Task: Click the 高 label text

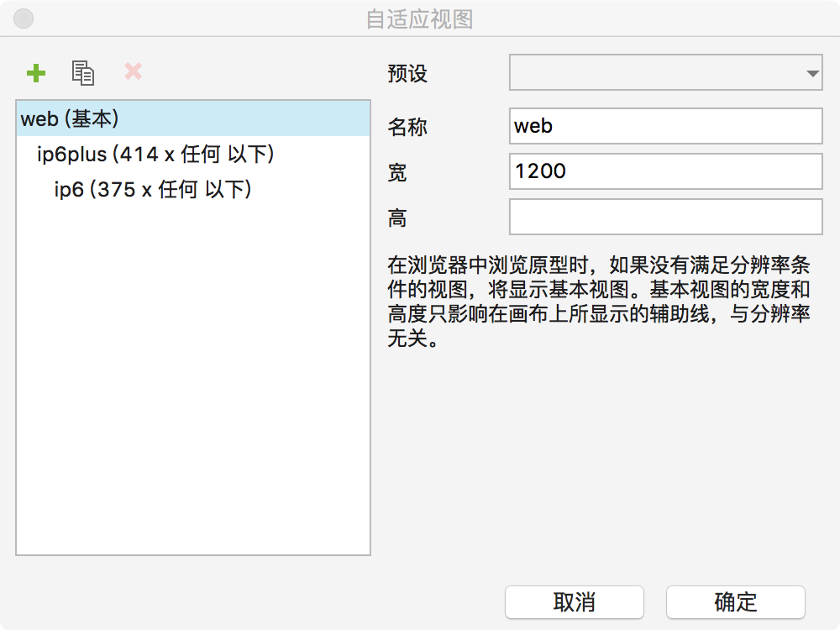Action: [397, 218]
